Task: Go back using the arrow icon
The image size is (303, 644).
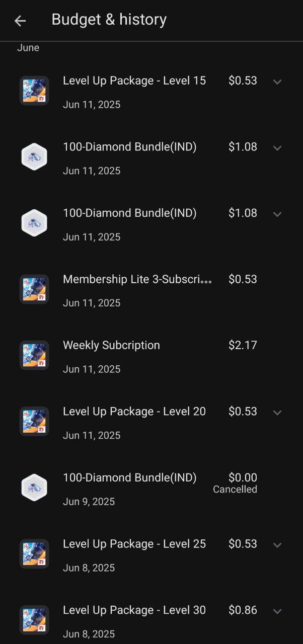Action: coord(20,21)
